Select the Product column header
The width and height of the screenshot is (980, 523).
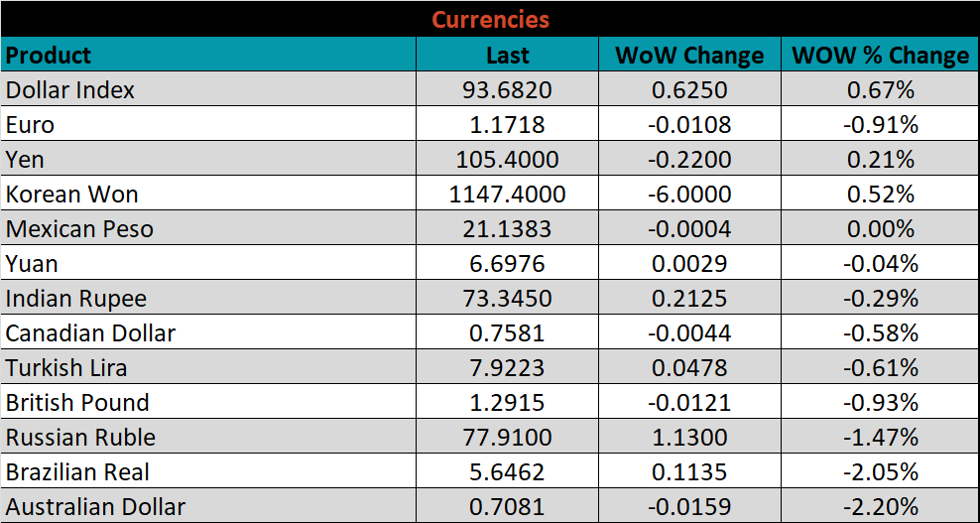tap(49, 56)
